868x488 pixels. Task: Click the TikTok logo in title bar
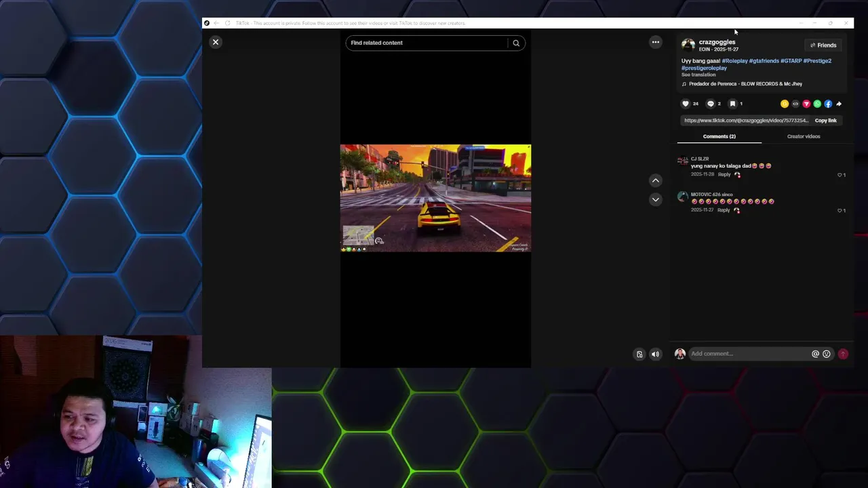click(207, 23)
